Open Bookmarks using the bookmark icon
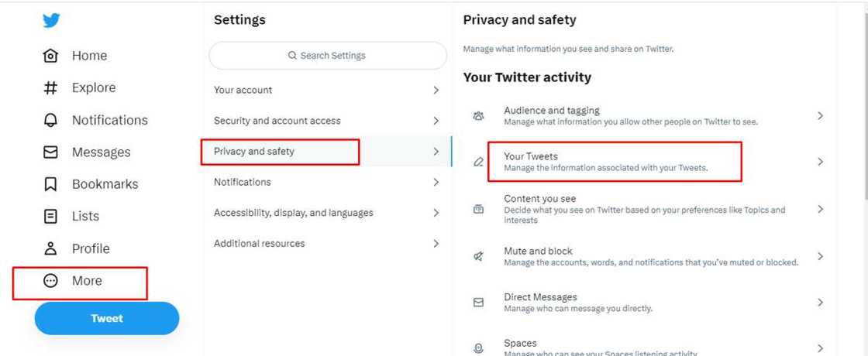868x356 pixels. 50,184
